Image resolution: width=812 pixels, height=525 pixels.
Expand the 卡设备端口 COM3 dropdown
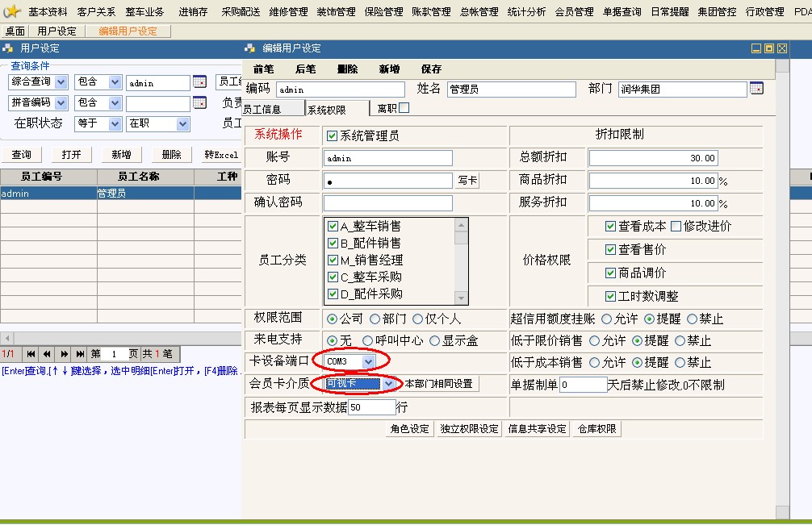(x=369, y=362)
